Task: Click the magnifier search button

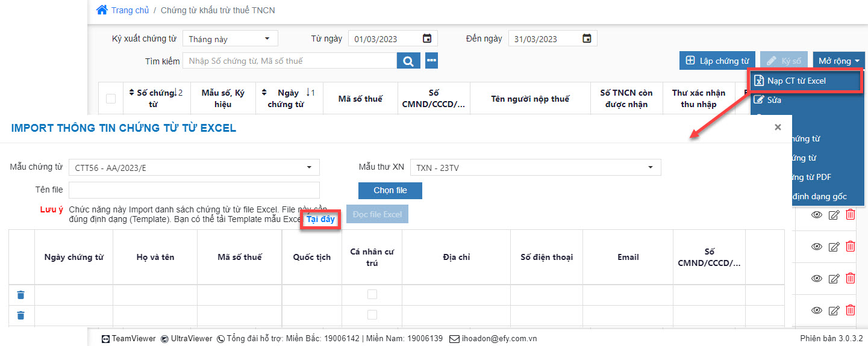Action: click(x=408, y=61)
